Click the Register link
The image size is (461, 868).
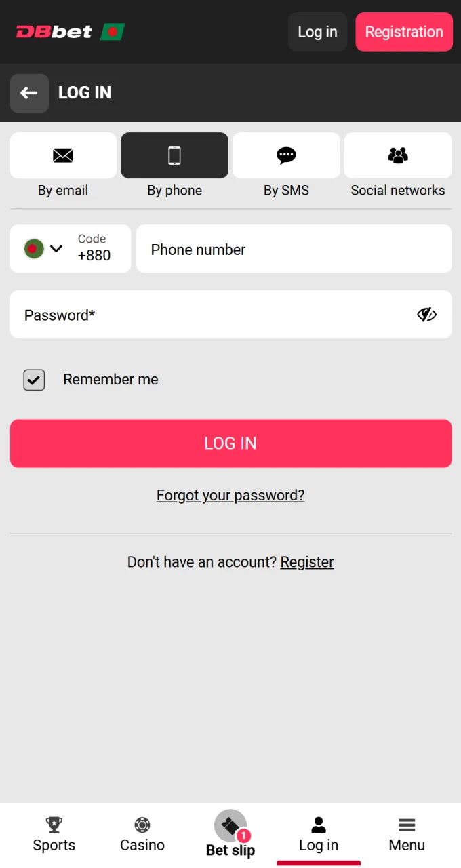tap(307, 561)
